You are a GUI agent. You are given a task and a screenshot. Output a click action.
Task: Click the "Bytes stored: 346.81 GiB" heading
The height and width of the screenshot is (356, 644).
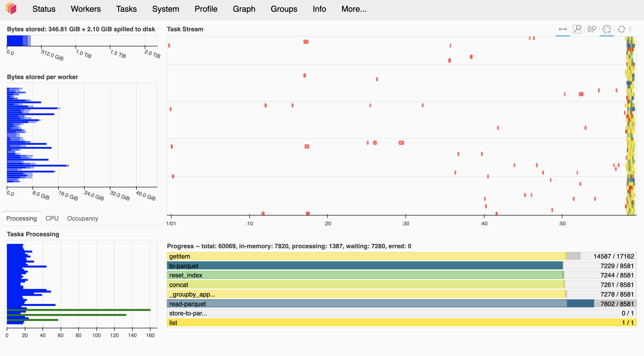[81, 29]
